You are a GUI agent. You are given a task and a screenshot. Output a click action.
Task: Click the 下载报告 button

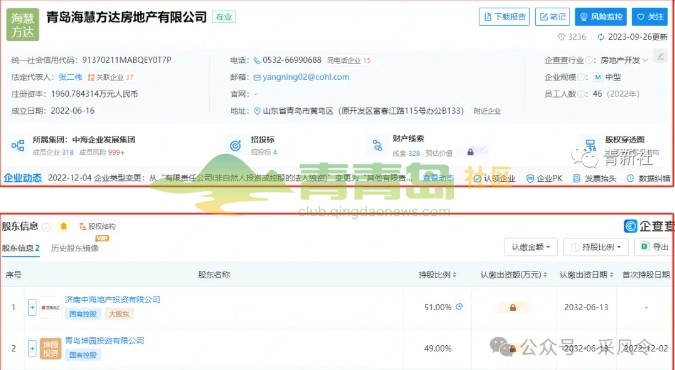(x=504, y=17)
